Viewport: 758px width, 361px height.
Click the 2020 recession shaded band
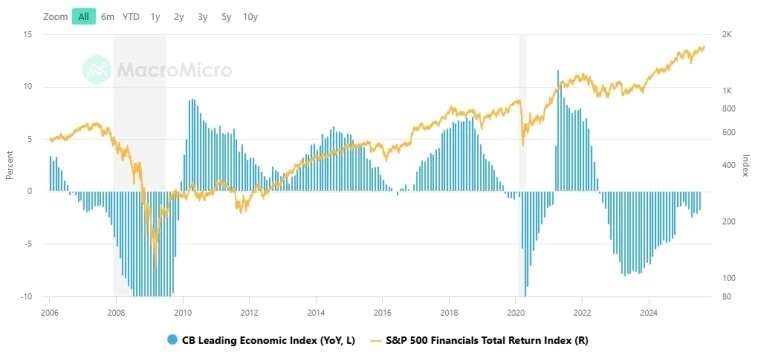(x=523, y=164)
